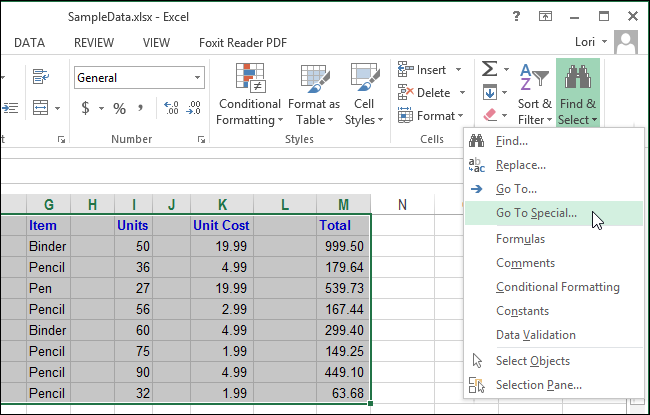This screenshot has height=415, width=650.
Task: Click the AutoSum sigma icon
Action: (x=490, y=69)
